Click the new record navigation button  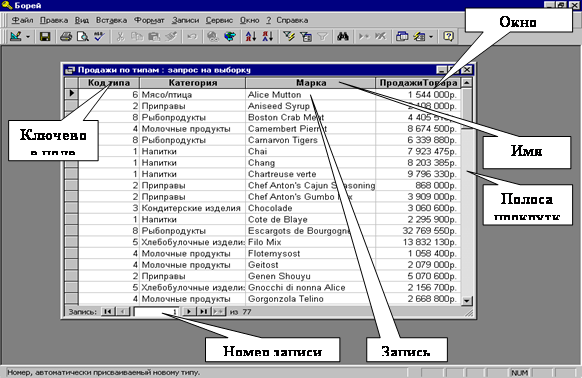coord(219,312)
